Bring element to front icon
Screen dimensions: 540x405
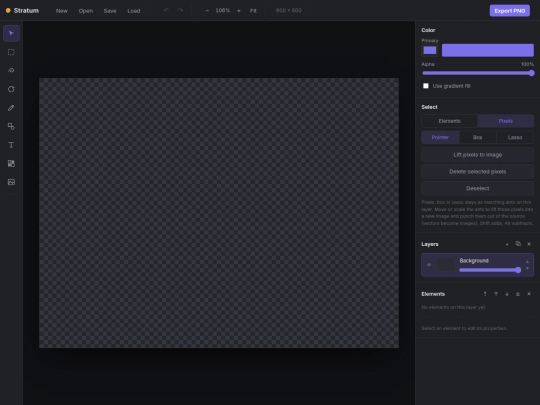(485, 294)
